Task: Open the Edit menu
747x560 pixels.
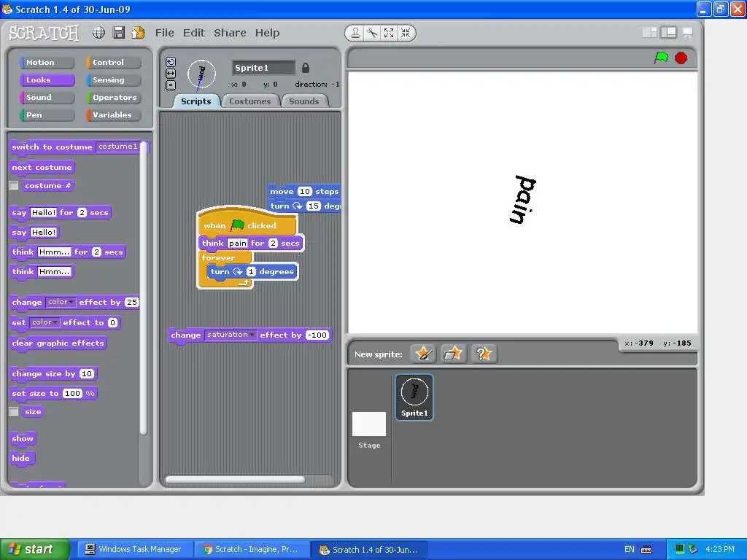Action: click(x=194, y=33)
